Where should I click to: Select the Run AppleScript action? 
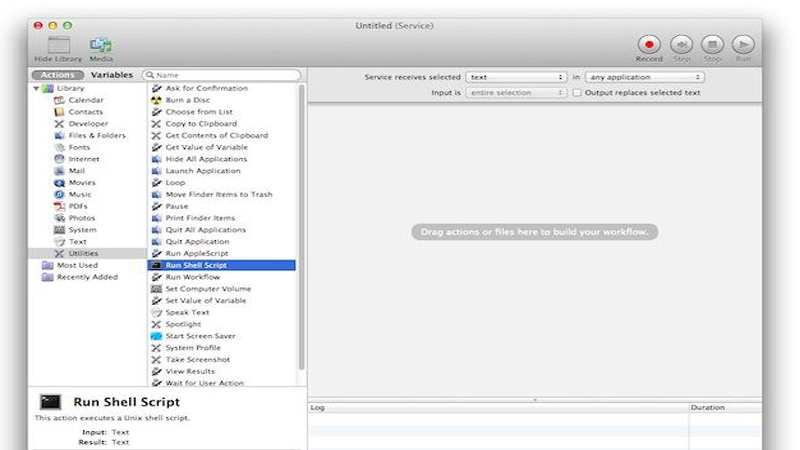point(197,253)
